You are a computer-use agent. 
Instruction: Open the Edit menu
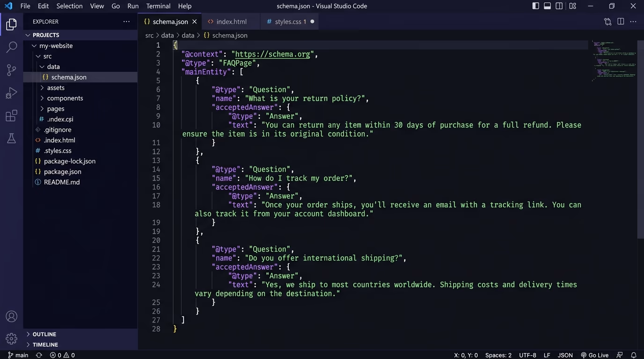pos(43,6)
